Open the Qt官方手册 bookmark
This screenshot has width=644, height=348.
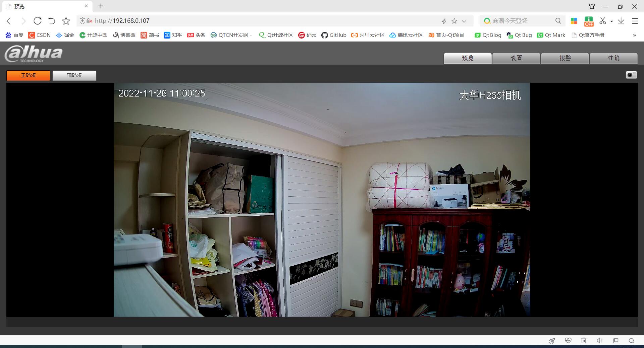(x=588, y=35)
